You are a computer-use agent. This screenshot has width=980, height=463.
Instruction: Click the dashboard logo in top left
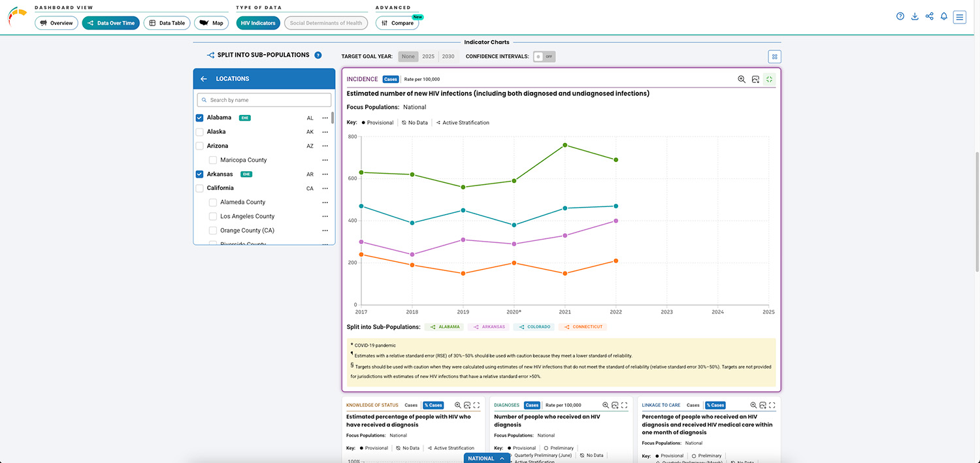[17, 16]
